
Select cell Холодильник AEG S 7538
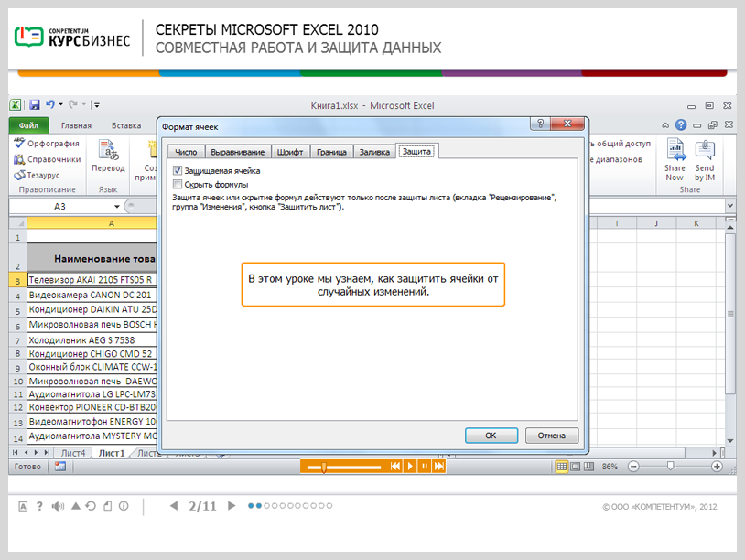coord(92,340)
